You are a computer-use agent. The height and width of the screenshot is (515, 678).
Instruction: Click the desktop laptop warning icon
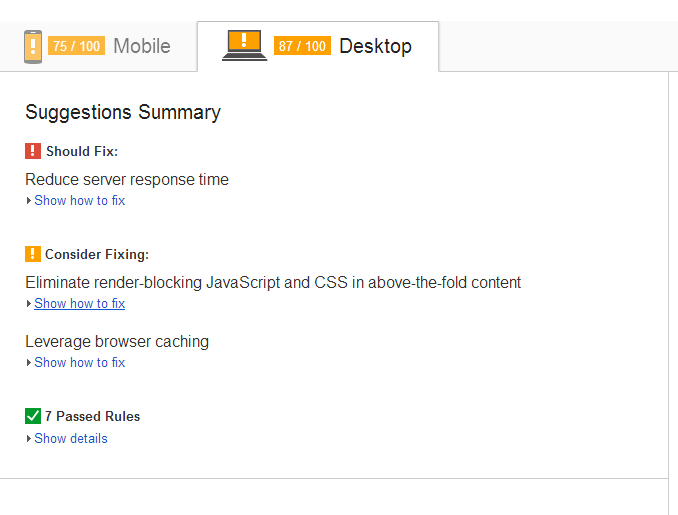[244, 45]
